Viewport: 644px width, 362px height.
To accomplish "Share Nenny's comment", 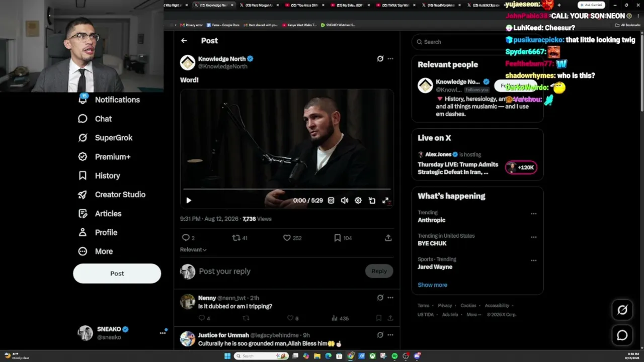I will pyautogui.click(x=390, y=318).
